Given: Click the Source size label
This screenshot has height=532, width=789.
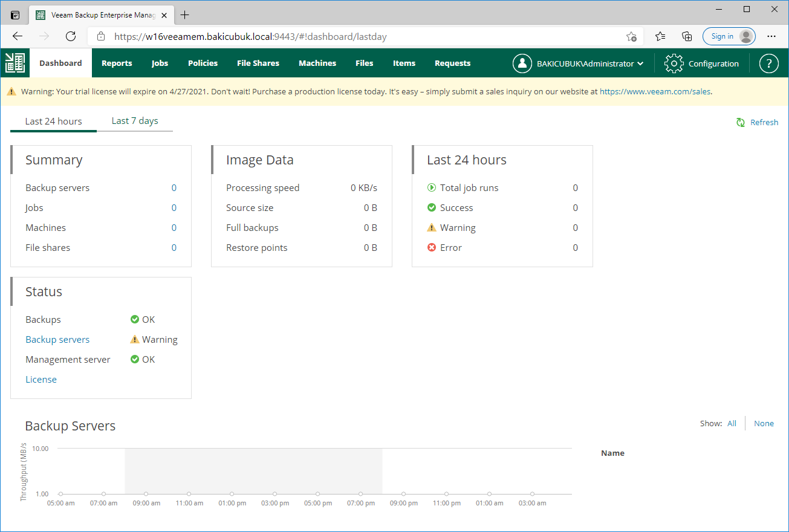Looking at the screenshot, I should 250,207.
